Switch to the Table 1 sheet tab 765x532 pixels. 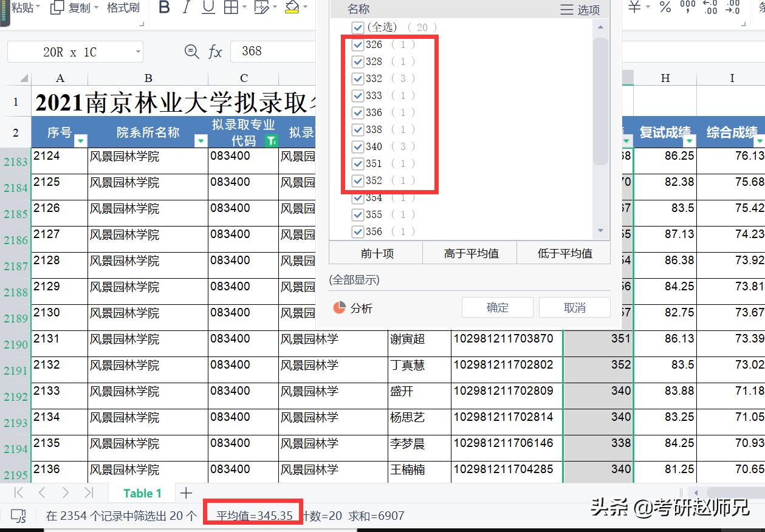point(142,493)
